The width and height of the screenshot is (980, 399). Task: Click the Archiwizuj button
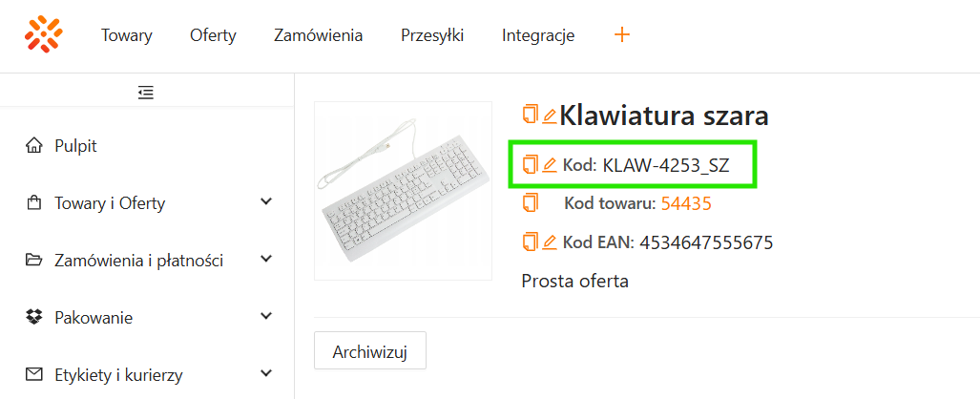pos(369,351)
